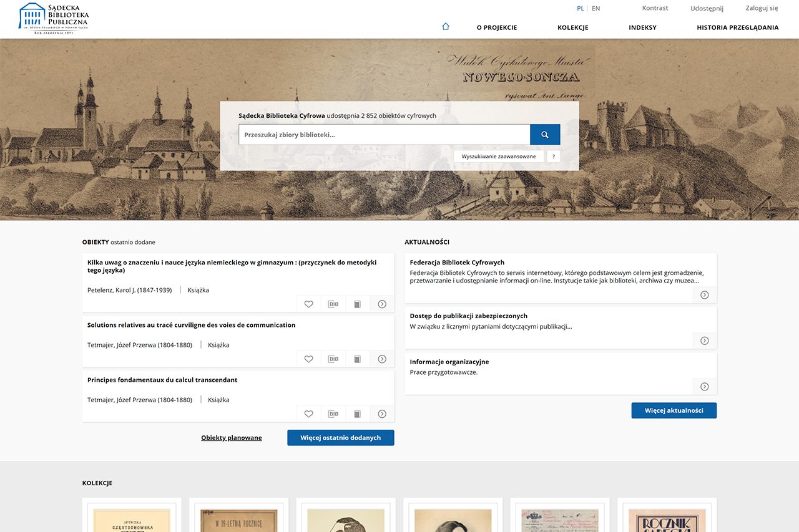Screen dimensions: 799x532
Task: Select PL language option
Action: tap(581, 9)
